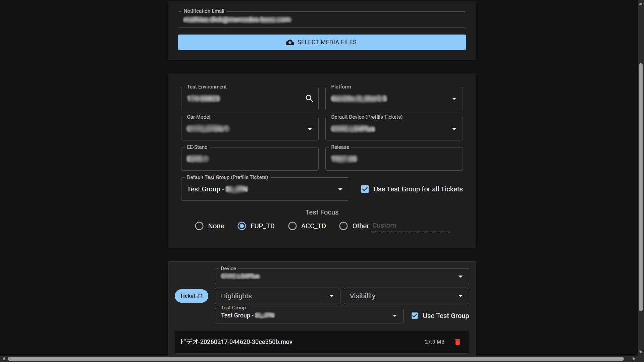Click the Notification Email input field

click(322, 19)
